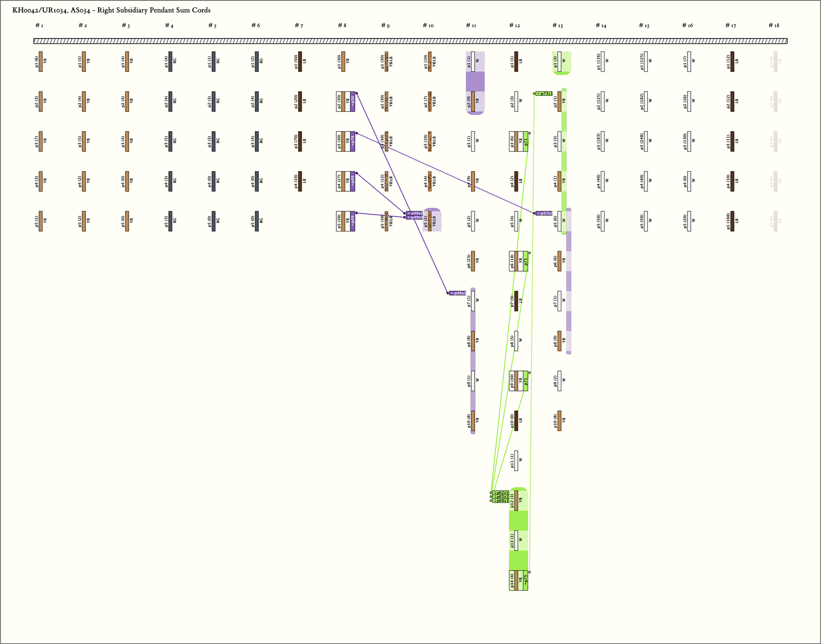Click the purple ←p39s3 label
Image resolution: width=821 pixels, height=644 pixels.
414,217
